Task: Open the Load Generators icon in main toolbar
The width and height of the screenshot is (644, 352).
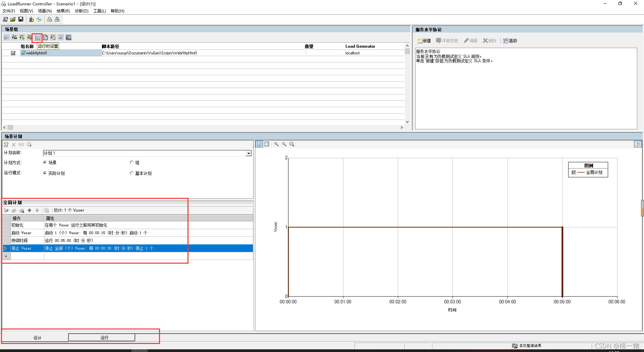Action: [x=32, y=19]
